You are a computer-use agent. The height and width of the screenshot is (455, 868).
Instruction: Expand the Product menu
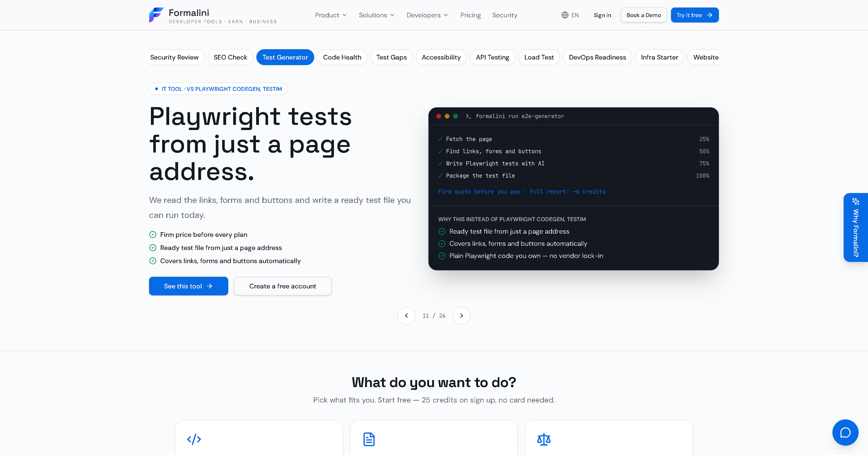[x=331, y=15]
